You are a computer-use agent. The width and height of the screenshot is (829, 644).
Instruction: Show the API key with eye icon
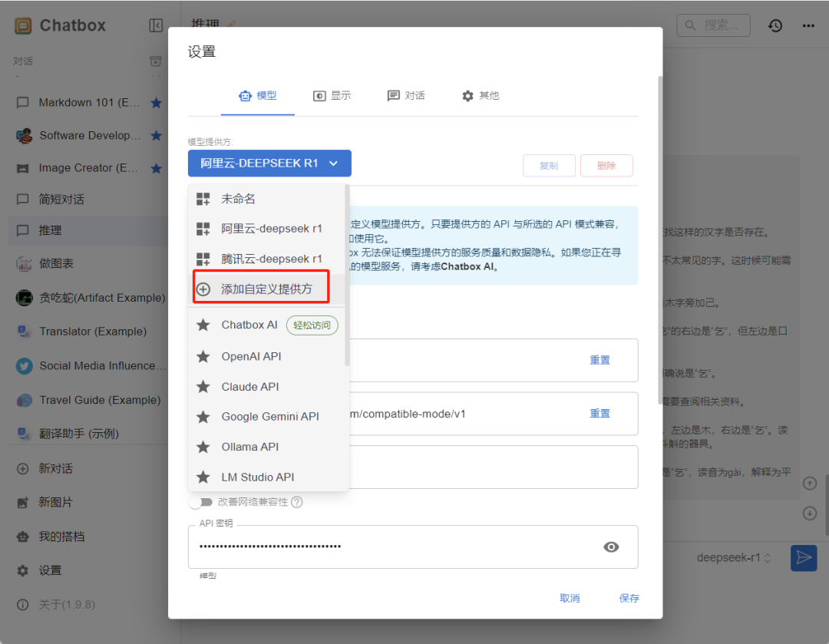(x=611, y=547)
